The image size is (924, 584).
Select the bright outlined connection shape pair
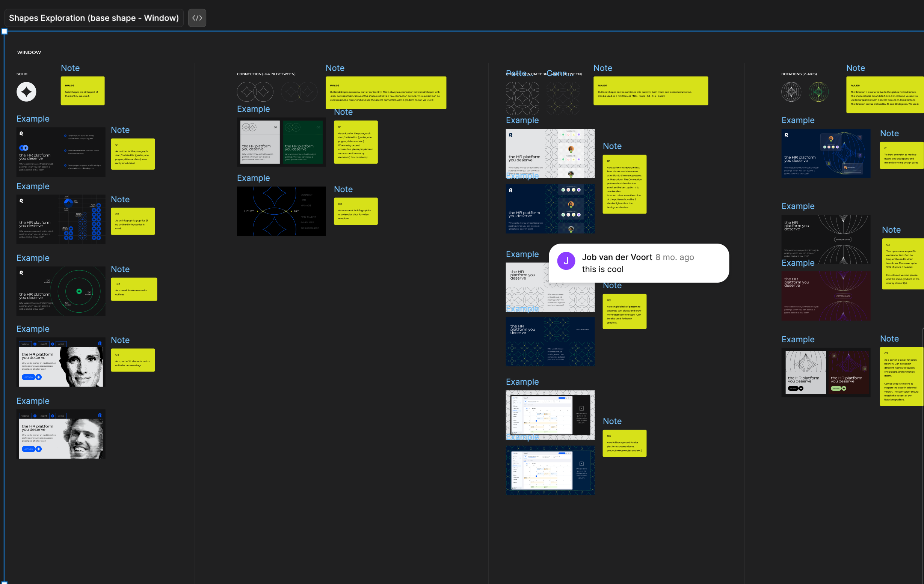[x=255, y=92]
